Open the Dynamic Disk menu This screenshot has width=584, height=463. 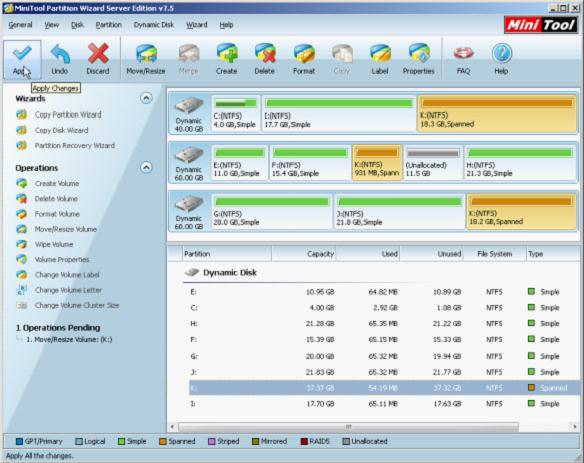pyautogui.click(x=153, y=25)
